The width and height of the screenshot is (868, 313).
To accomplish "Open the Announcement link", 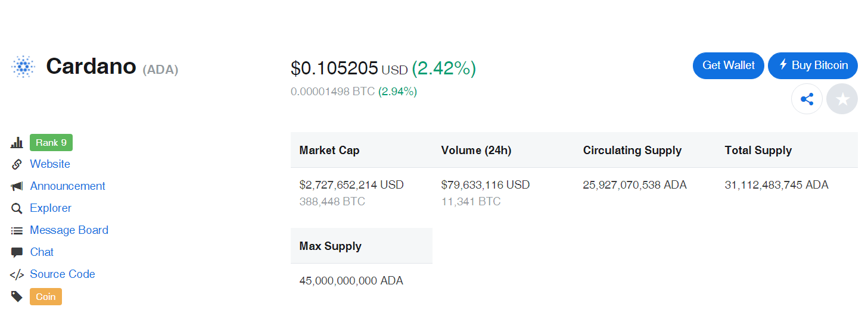I will [x=67, y=186].
